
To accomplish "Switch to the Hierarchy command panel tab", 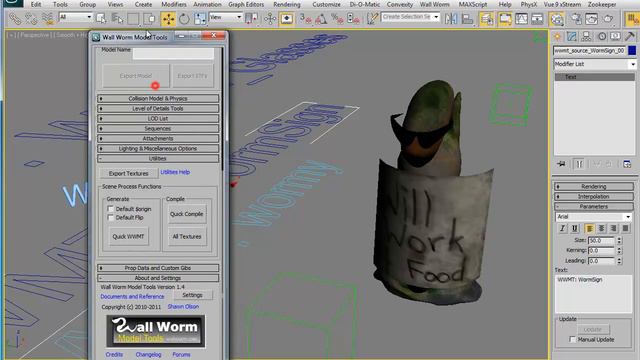I will pos(587,37).
